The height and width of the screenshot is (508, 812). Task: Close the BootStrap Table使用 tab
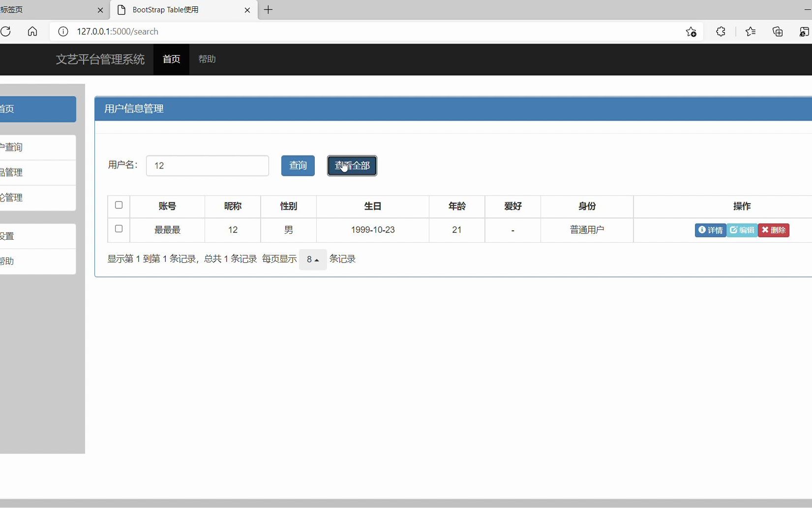[247, 10]
